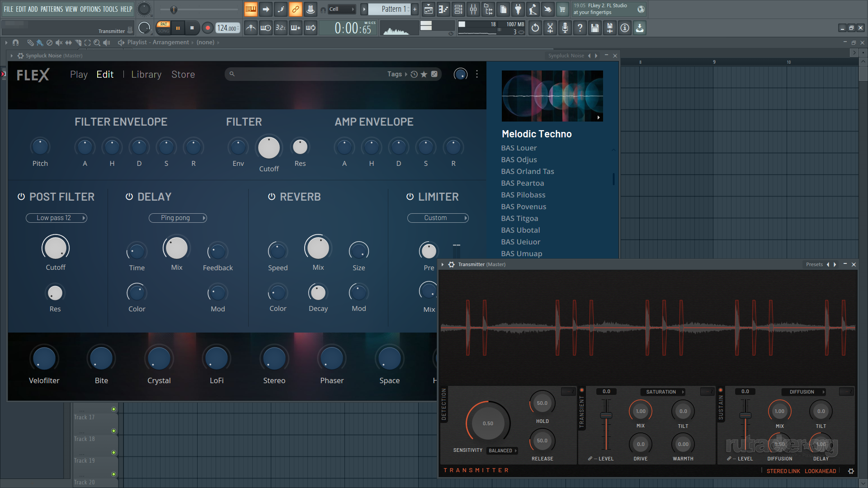
Task: Toggle the multilink to controllers icon
Action: tap(296, 9)
